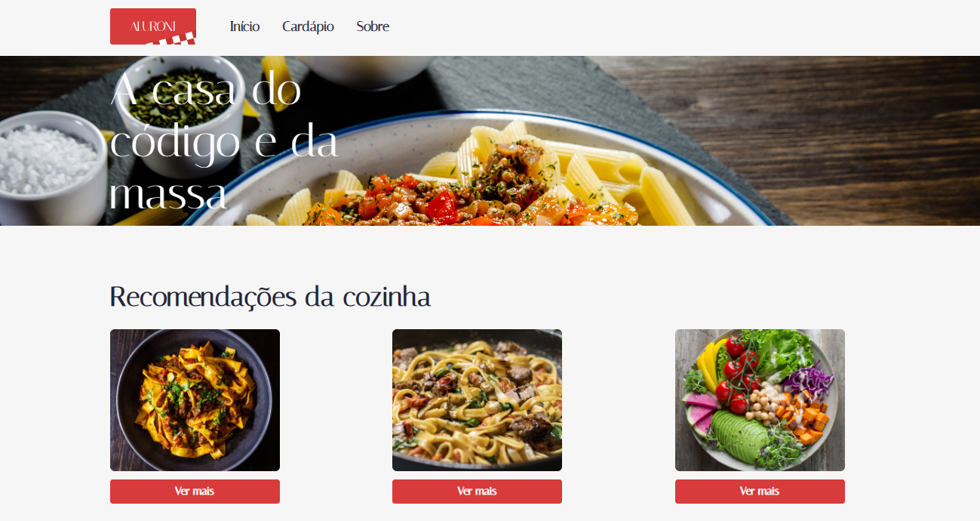Go to the Início page
This screenshot has width=980, height=521.
244,26
